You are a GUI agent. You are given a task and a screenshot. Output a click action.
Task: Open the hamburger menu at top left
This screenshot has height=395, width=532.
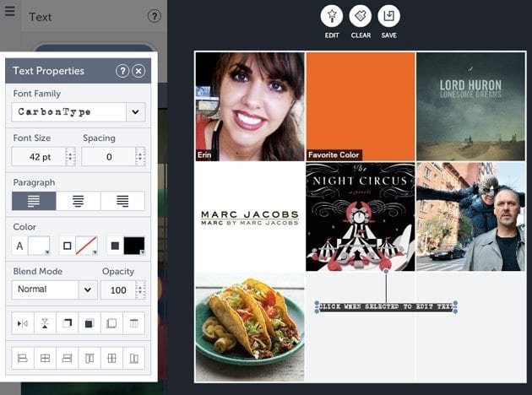pos(9,11)
